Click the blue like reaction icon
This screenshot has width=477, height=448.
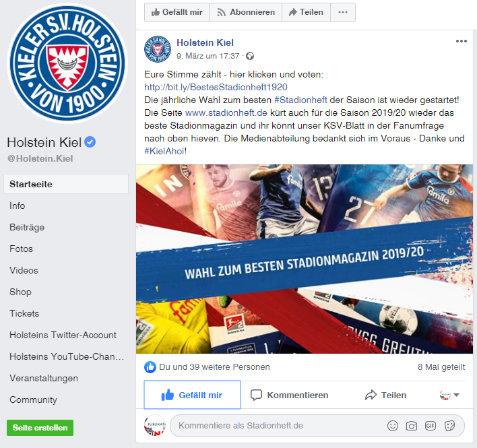150,367
